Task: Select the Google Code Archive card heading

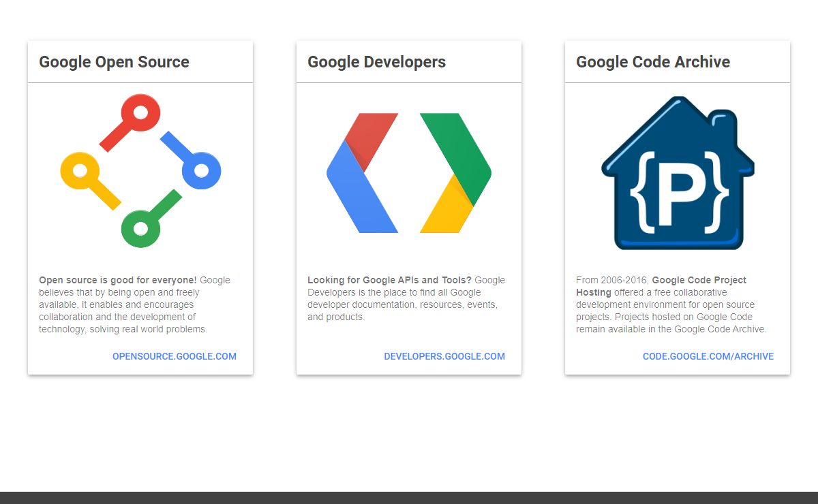Action: (652, 62)
